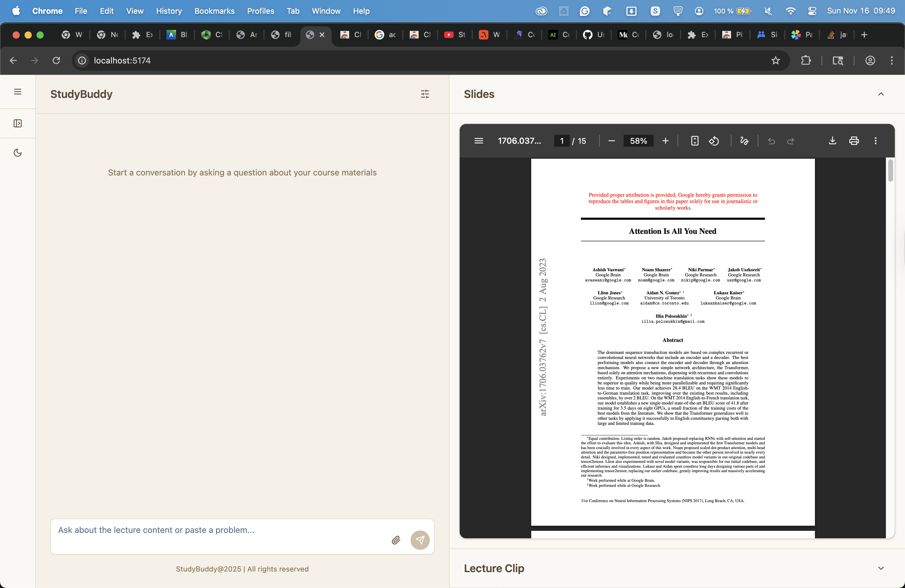Expand the Lecture Clip section

[881, 568]
